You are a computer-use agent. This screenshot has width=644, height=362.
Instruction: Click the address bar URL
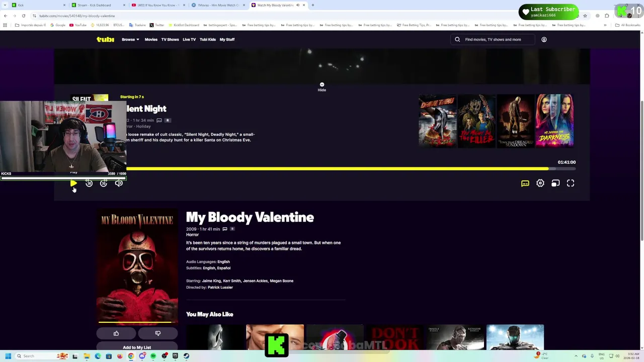coord(77,16)
